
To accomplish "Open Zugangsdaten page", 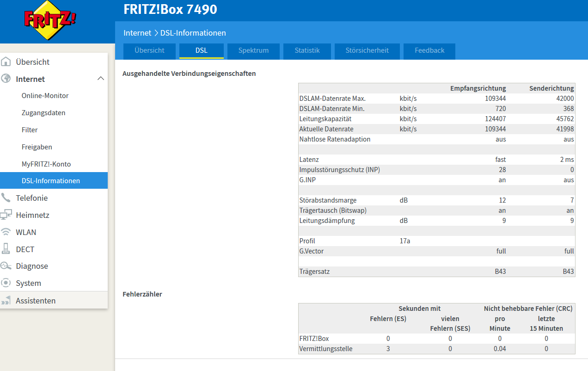I will point(43,113).
